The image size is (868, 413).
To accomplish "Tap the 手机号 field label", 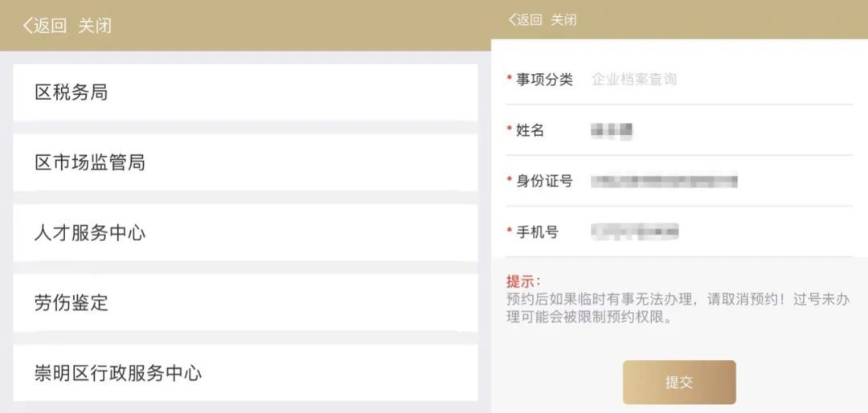I will 537,232.
